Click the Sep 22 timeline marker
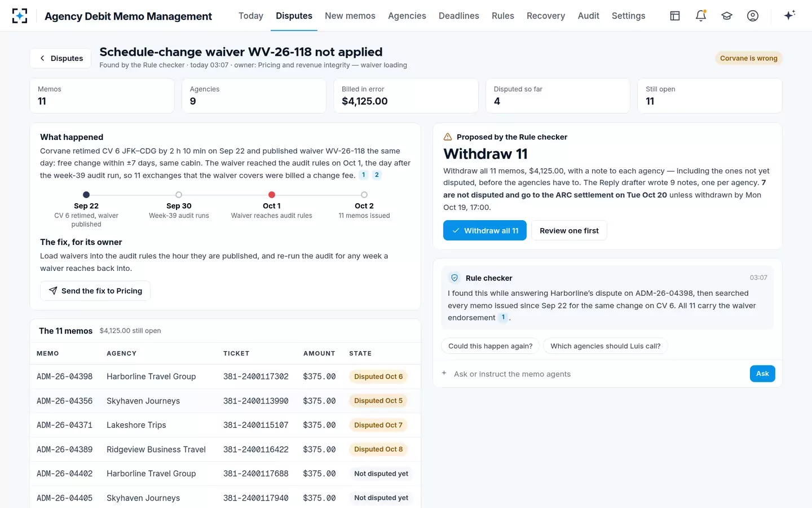 86,195
